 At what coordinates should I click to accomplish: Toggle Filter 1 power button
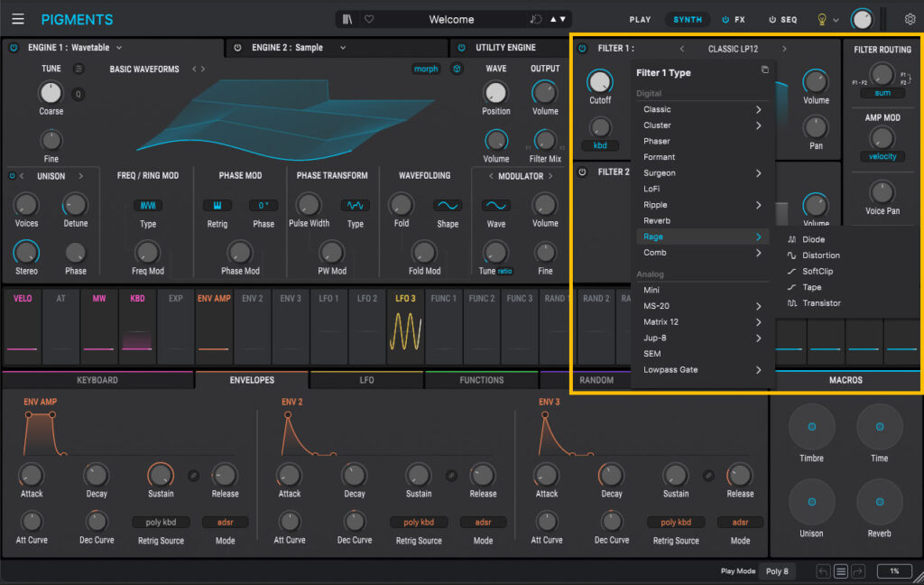[582, 49]
